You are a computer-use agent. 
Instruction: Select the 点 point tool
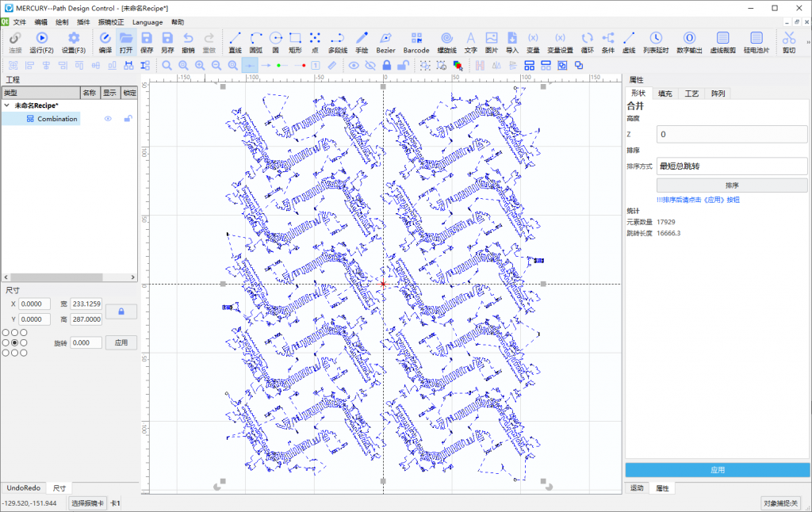pyautogui.click(x=315, y=38)
